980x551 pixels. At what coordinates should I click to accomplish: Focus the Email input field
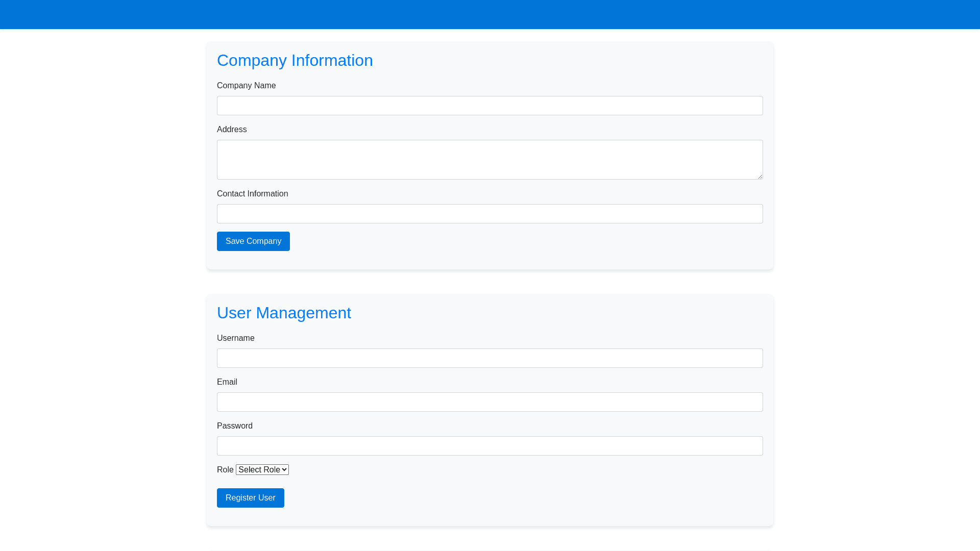tap(489, 402)
